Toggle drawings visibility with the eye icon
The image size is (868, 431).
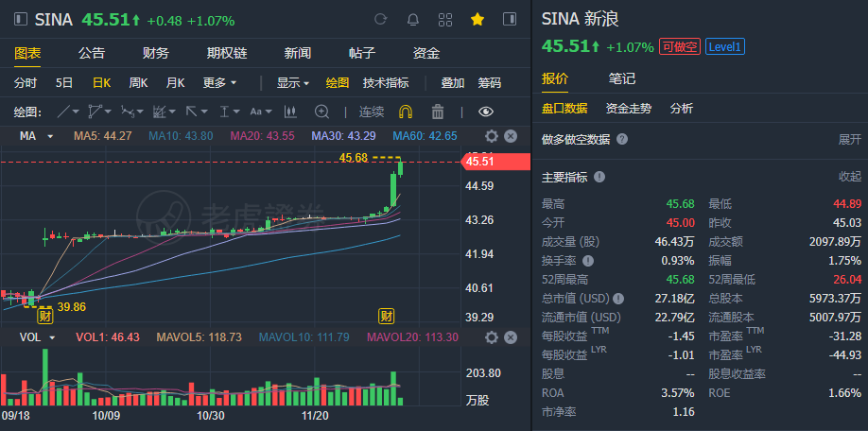click(486, 112)
